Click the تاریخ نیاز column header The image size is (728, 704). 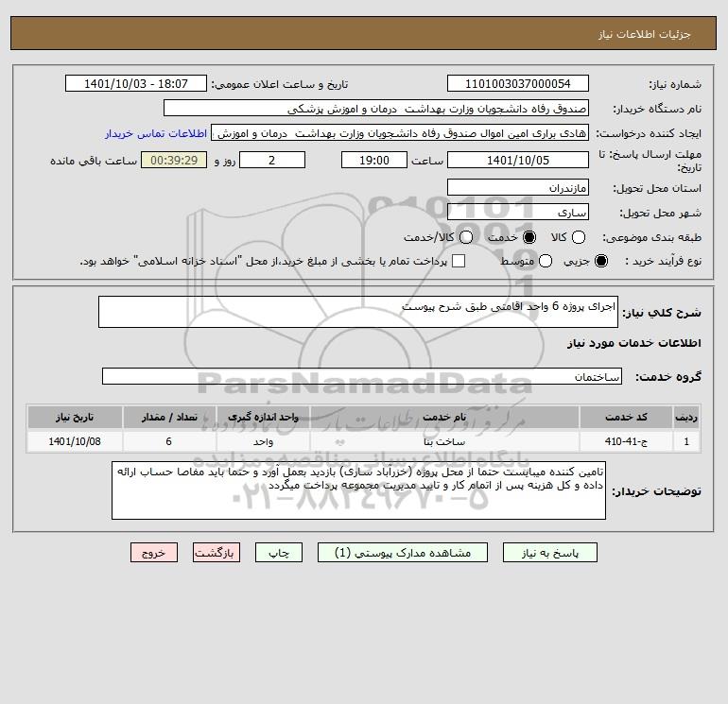pyautogui.click(x=75, y=417)
